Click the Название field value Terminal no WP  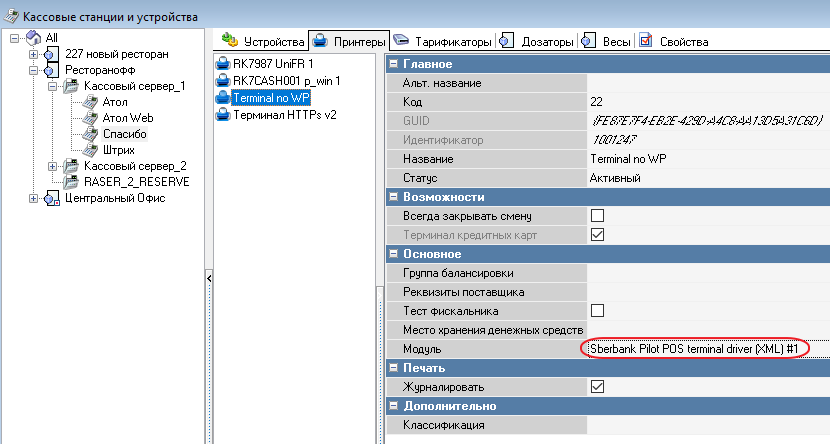click(629, 159)
